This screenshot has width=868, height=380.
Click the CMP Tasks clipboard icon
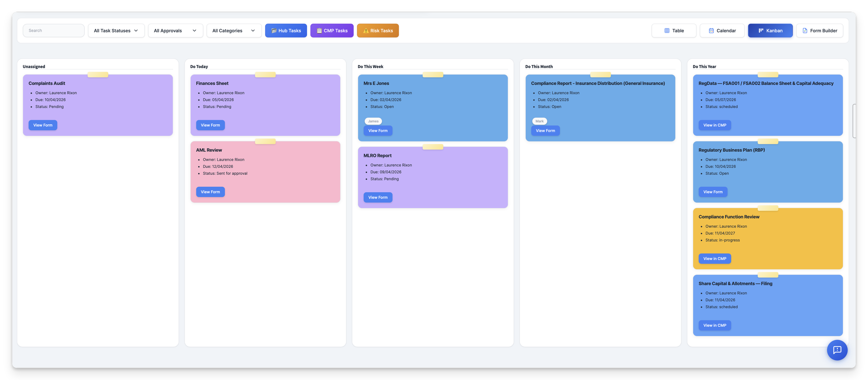point(319,31)
